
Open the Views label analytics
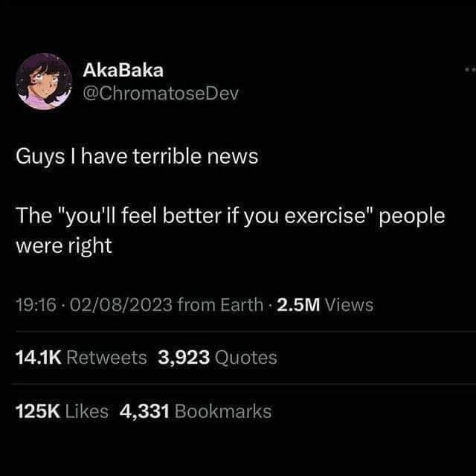coord(349,305)
